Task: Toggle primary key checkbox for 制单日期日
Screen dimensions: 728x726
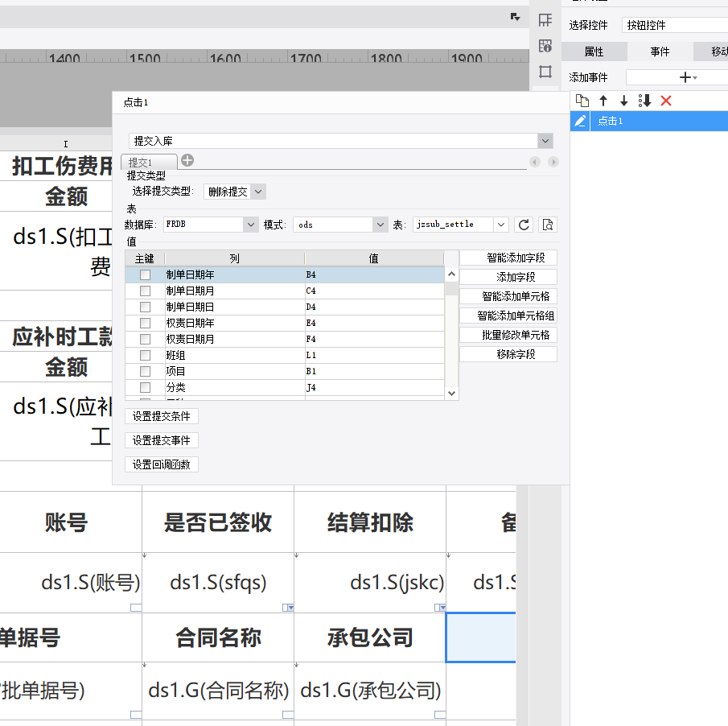Action: 146,307
